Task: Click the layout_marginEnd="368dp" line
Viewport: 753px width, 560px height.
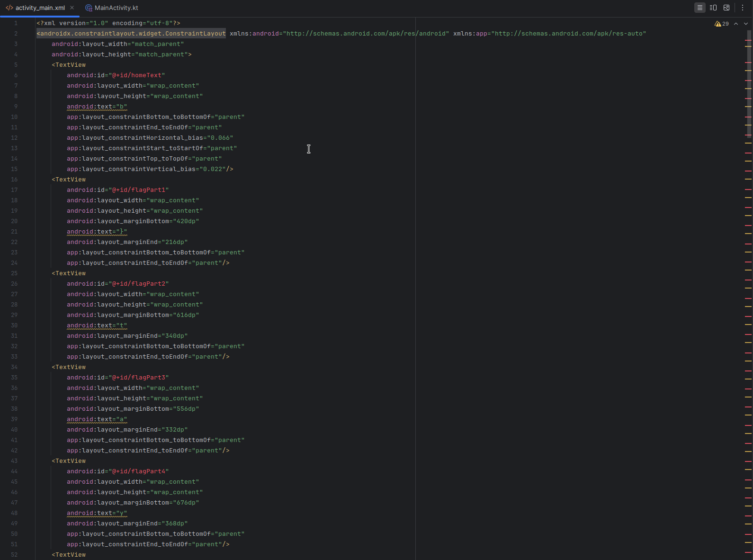Action: 127,524
